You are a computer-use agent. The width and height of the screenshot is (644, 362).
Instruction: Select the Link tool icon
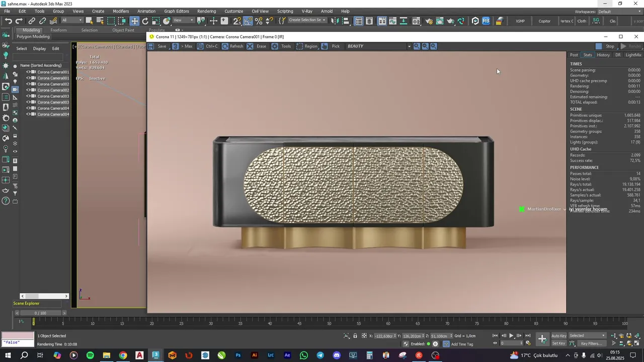point(31,21)
